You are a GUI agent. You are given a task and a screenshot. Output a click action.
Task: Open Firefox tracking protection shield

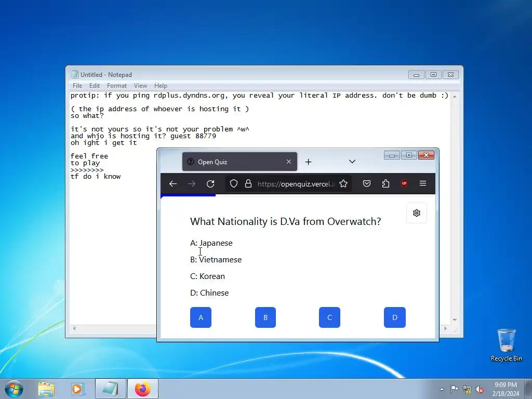[233, 183]
